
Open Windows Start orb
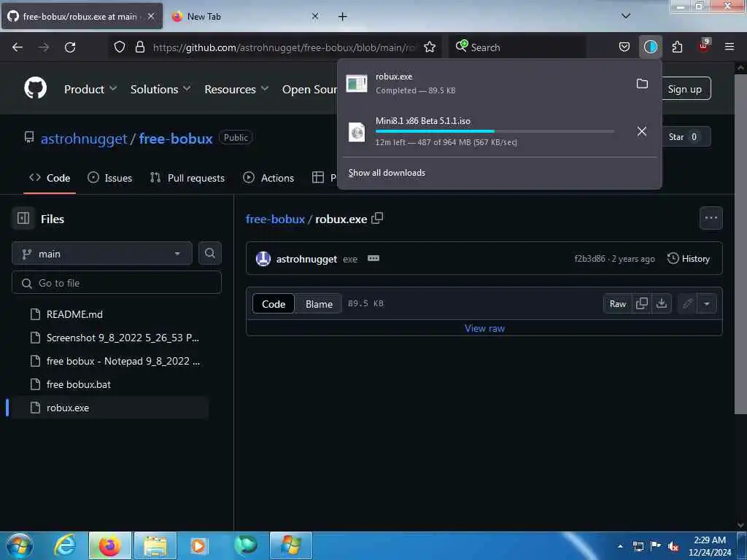(x=20, y=545)
